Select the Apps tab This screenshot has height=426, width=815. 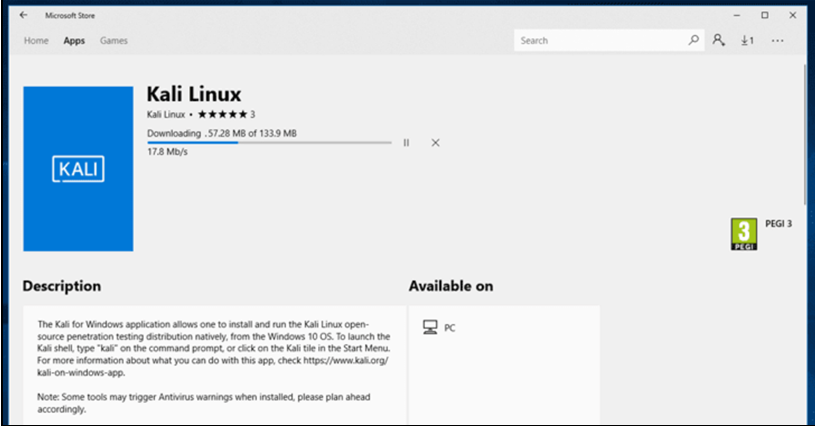click(x=74, y=41)
